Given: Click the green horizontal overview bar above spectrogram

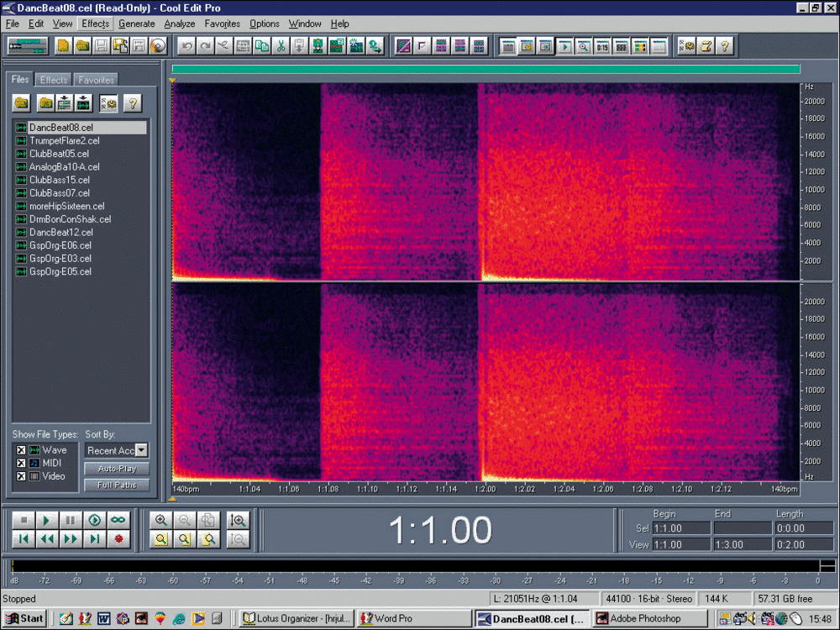Looking at the screenshot, I should point(486,69).
